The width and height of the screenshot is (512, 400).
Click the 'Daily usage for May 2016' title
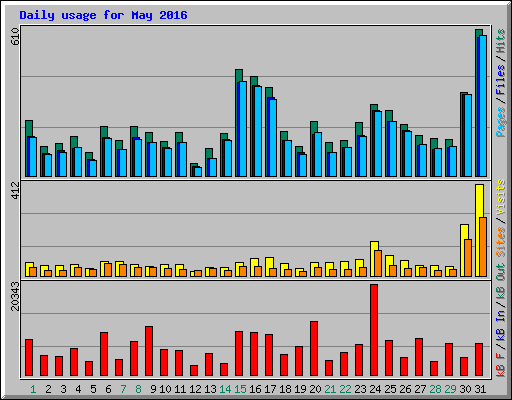pos(103,15)
